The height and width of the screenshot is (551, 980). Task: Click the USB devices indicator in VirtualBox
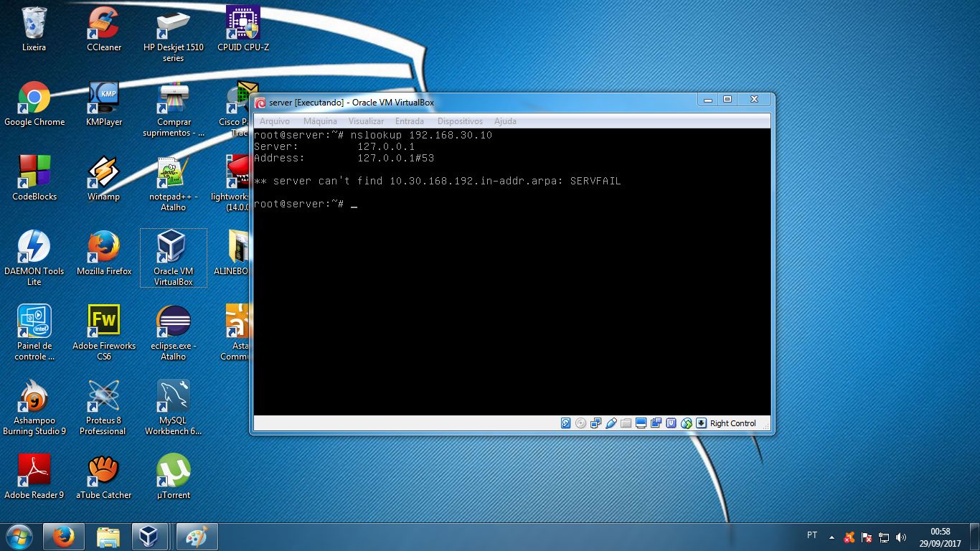[x=611, y=423]
